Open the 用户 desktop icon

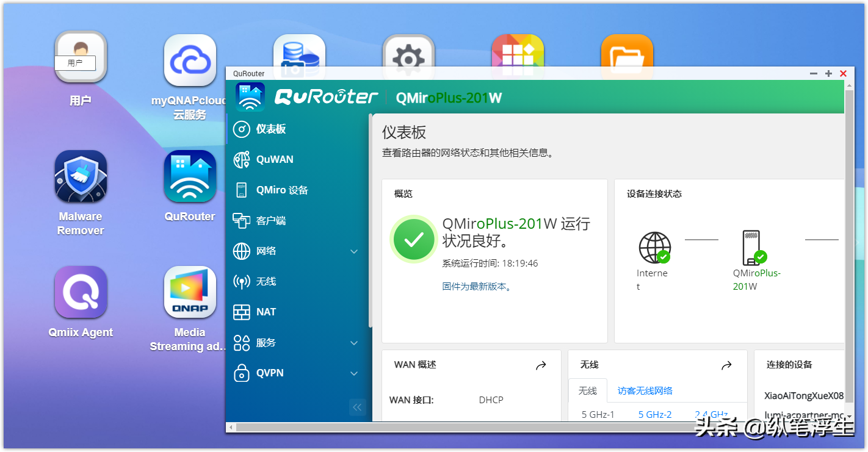pyautogui.click(x=81, y=57)
